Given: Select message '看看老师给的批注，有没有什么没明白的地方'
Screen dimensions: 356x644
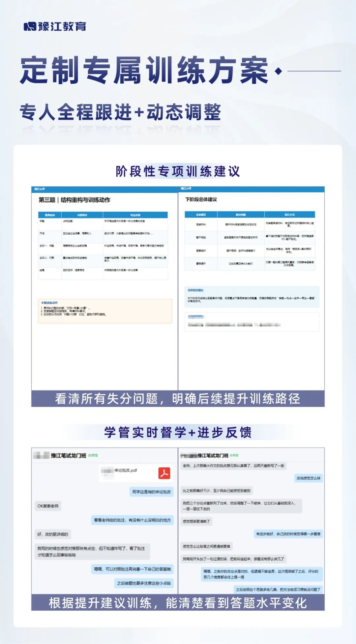Looking at the screenshot, I should point(133,520).
